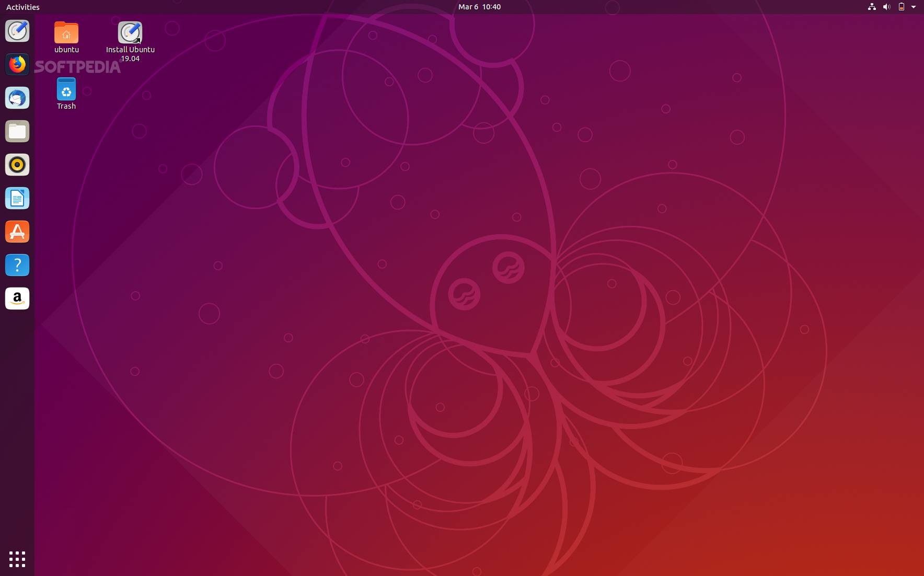Click the battery status icon
The height and width of the screenshot is (576, 924).
coord(900,7)
